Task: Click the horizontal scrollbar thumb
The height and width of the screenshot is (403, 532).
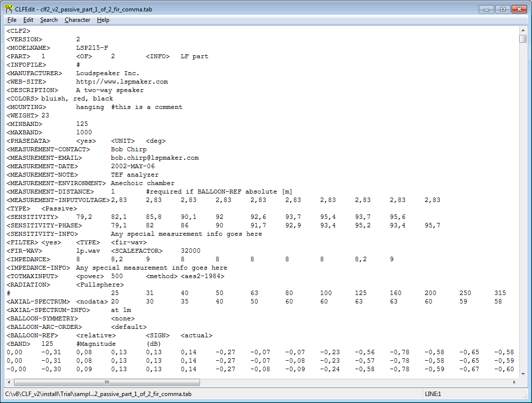Action: point(106,382)
